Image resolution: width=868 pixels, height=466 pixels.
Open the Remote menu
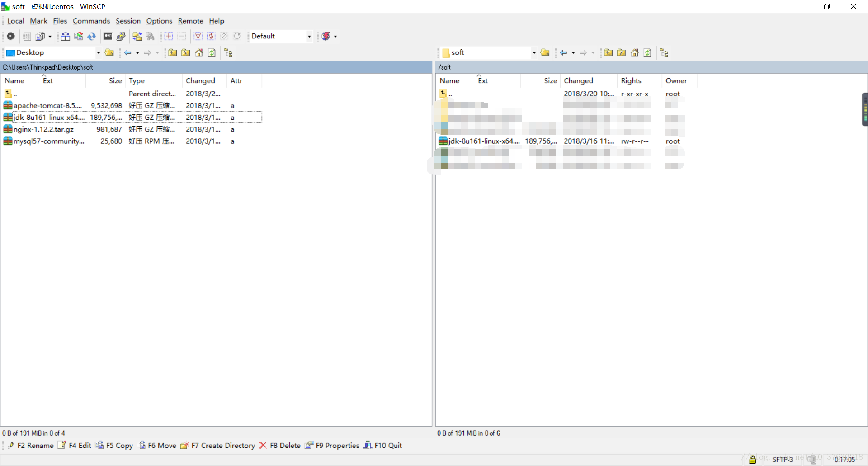[x=190, y=21]
